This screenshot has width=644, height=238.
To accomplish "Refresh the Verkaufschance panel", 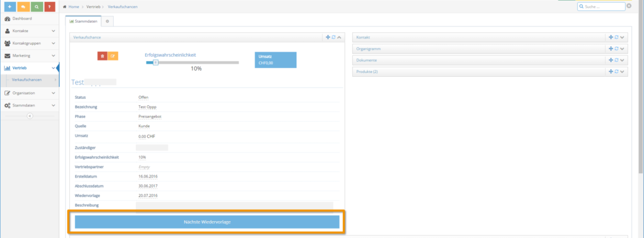I will click(x=333, y=37).
